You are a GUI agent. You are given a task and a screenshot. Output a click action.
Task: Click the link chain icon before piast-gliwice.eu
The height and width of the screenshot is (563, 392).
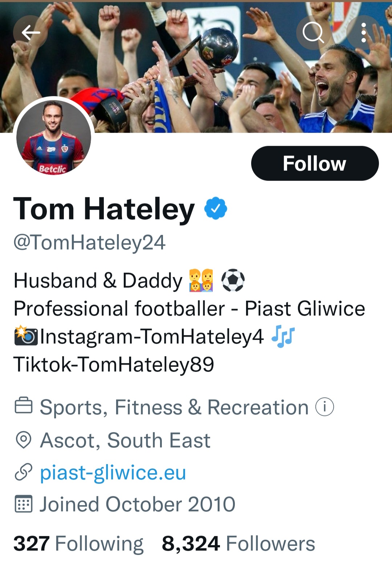tap(24, 473)
